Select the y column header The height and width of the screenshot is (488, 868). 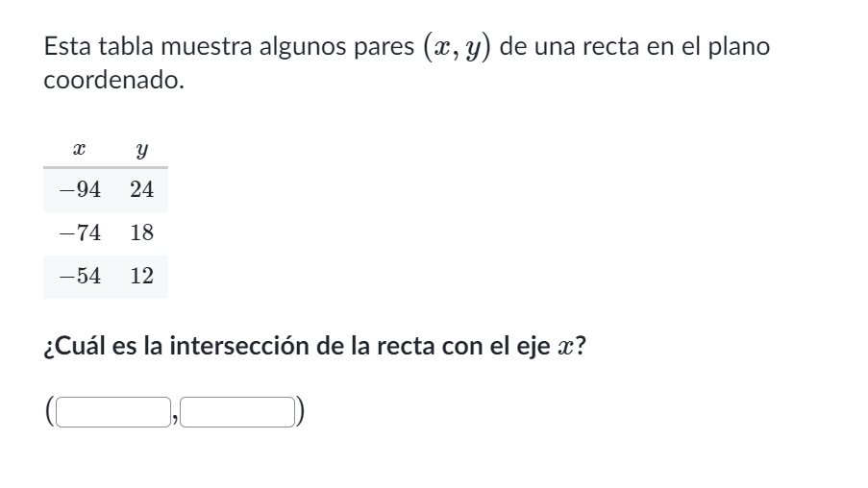141,150
